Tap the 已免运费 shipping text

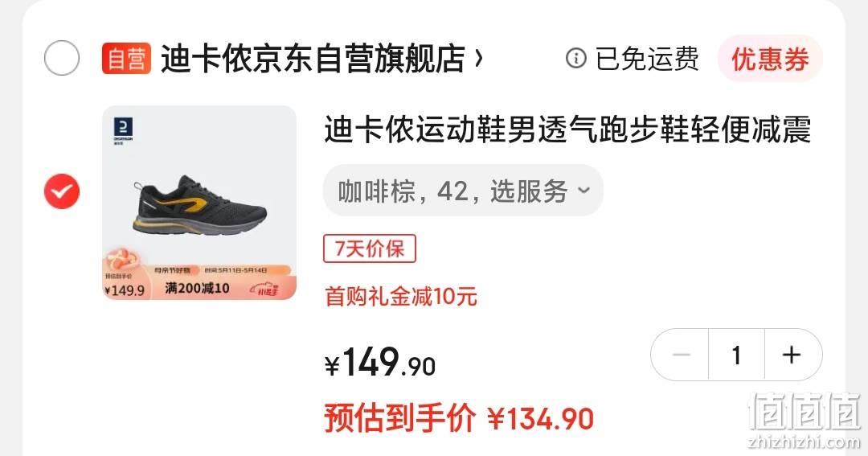647,58
